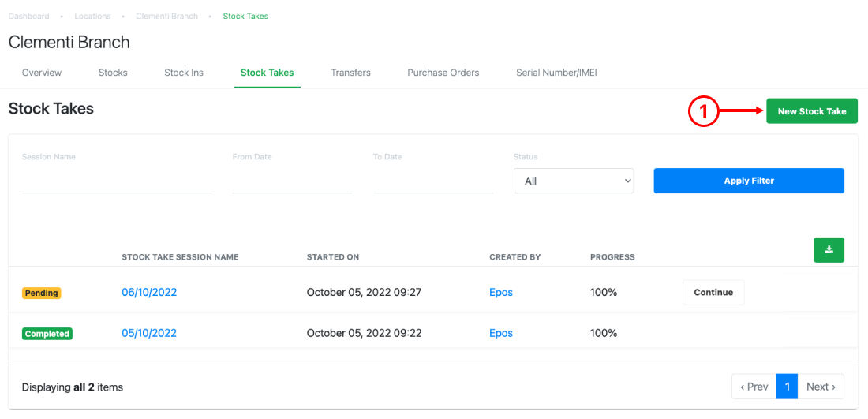Viewport: 868px width, 419px height.
Task: Click 'Displaying all 2 items' text
Action: coord(73,387)
